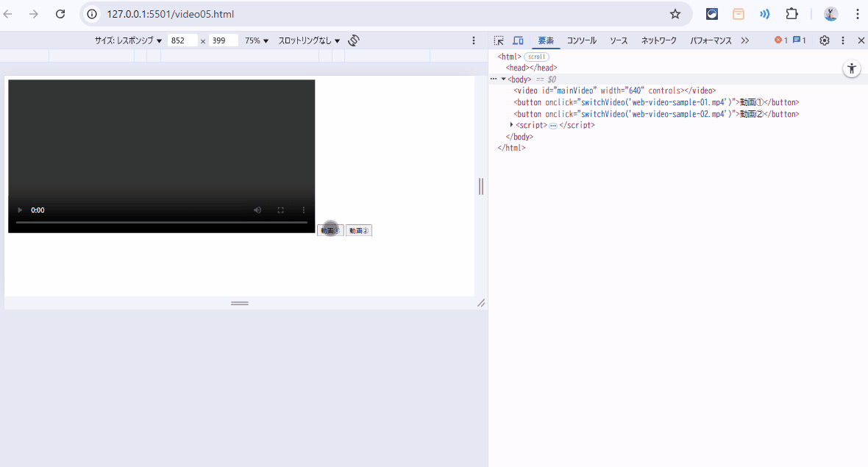Open the ネットワーク tab
The height and width of the screenshot is (467, 868).
click(658, 41)
